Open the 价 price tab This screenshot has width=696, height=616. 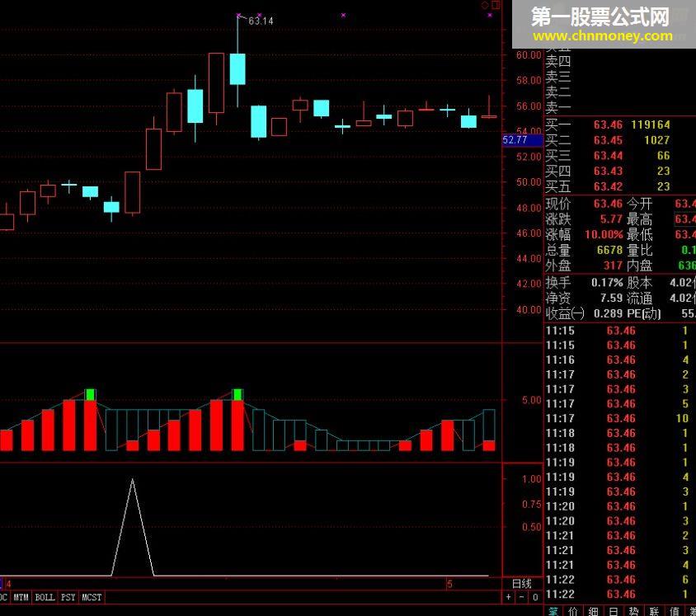573,611
